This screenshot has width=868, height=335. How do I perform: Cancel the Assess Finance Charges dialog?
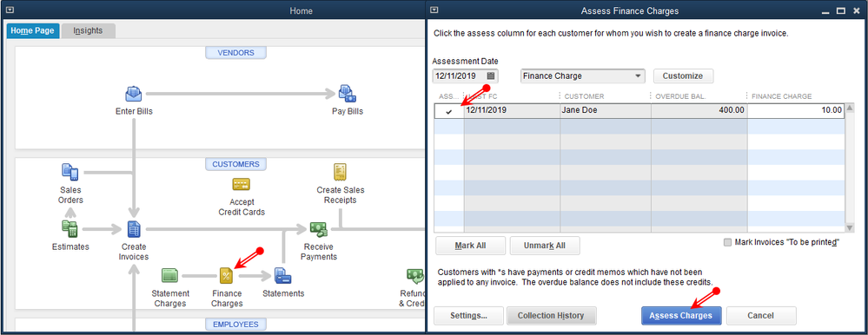(761, 316)
